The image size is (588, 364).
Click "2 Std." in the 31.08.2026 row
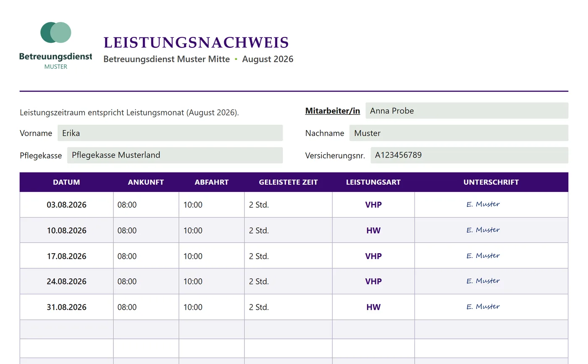tap(259, 307)
